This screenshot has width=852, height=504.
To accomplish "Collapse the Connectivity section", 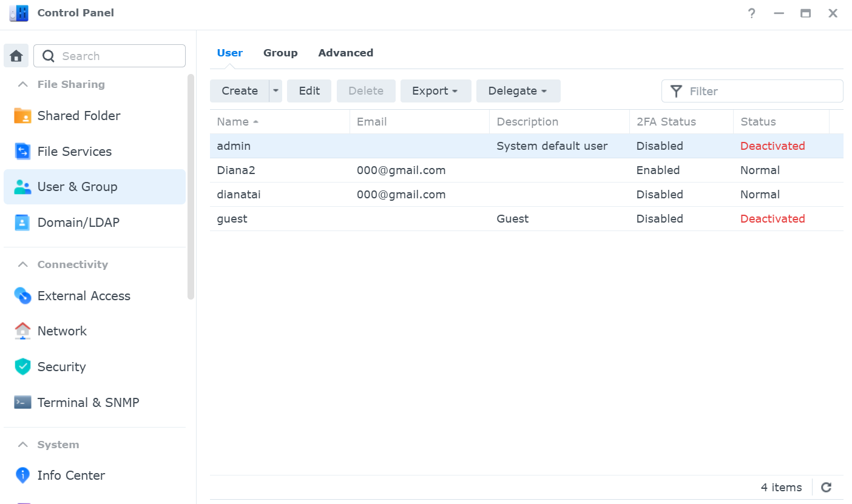I will pos(23,264).
